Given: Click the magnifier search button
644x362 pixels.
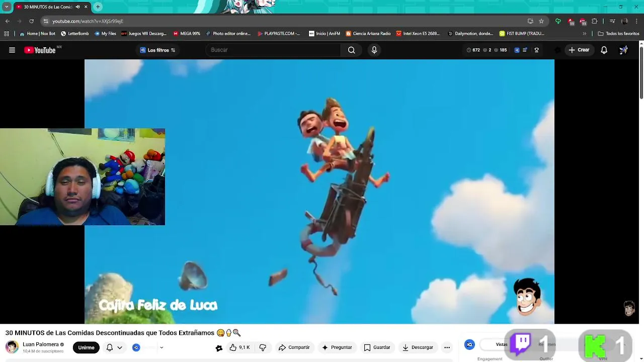Looking at the screenshot, I should point(352,50).
